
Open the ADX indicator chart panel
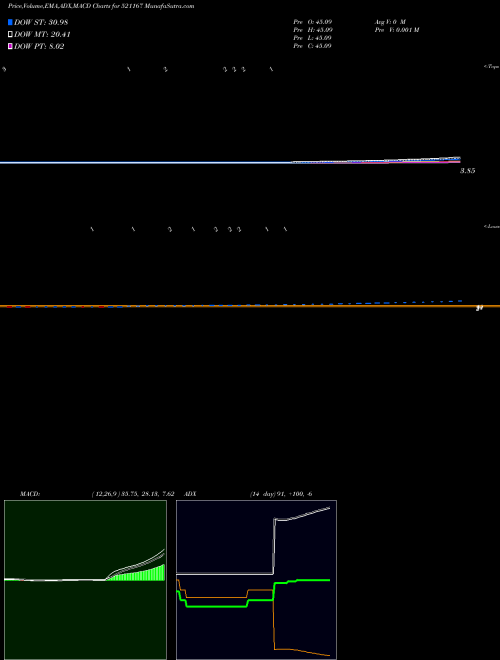tap(256, 580)
